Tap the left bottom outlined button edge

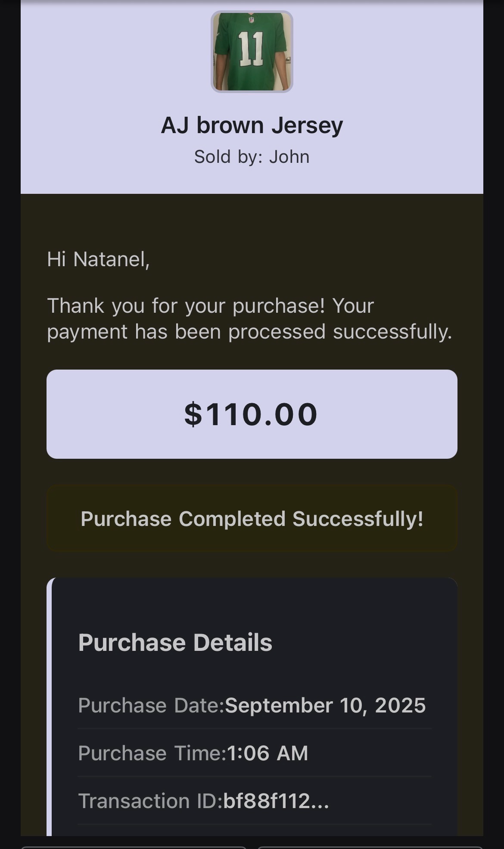click(134, 847)
